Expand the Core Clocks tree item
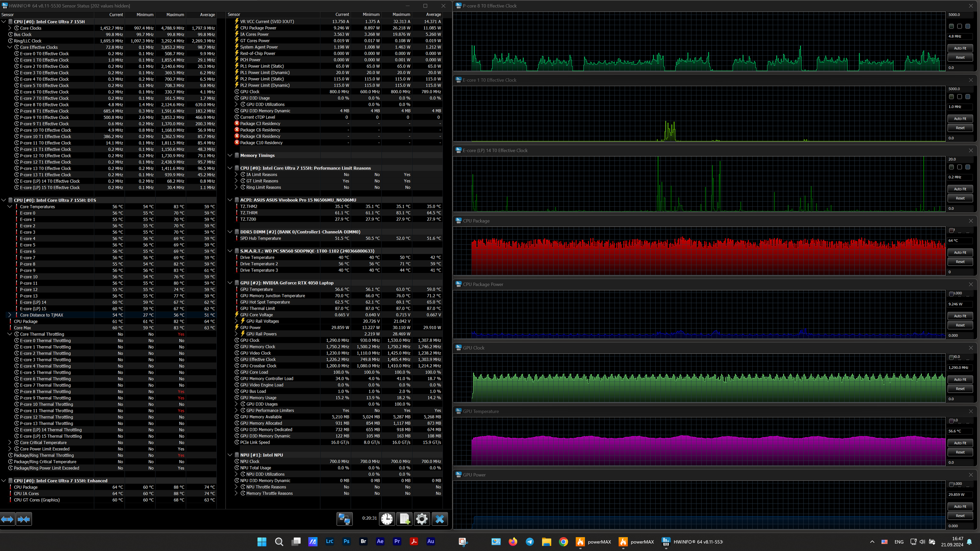This screenshot has width=980, height=551. tap(10, 28)
